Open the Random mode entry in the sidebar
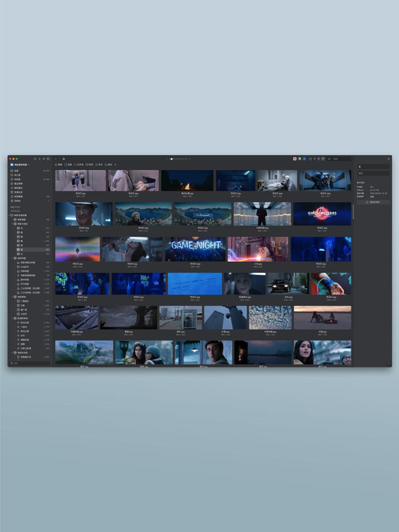Screen dimensions: 399x532 click(x=30, y=187)
